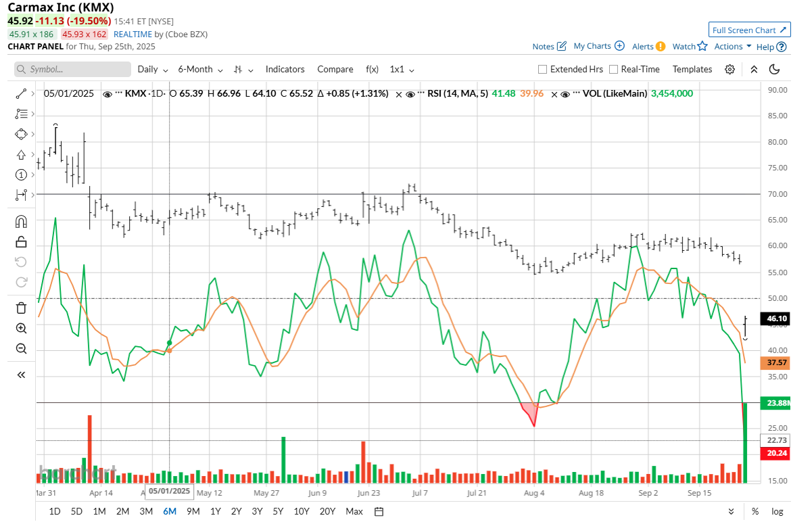Image resolution: width=812 pixels, height=522 pixels.
Task: Open the Notes edit icon
Action: click(x=561, y=46)
